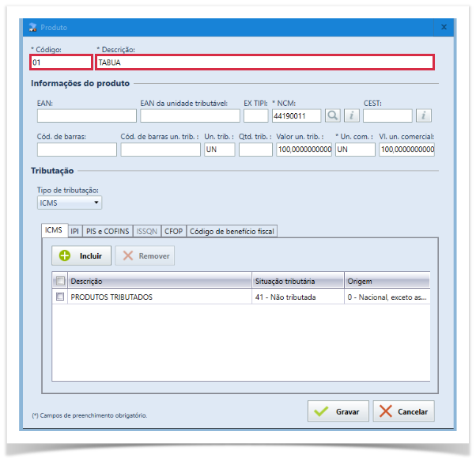
Task: Click the EAN da unidade tributável field
Action: click(x=190, y=115)
